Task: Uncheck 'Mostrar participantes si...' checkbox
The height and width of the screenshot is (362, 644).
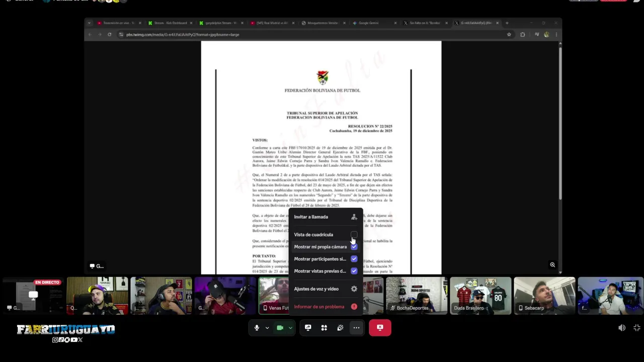Action: 354,259
